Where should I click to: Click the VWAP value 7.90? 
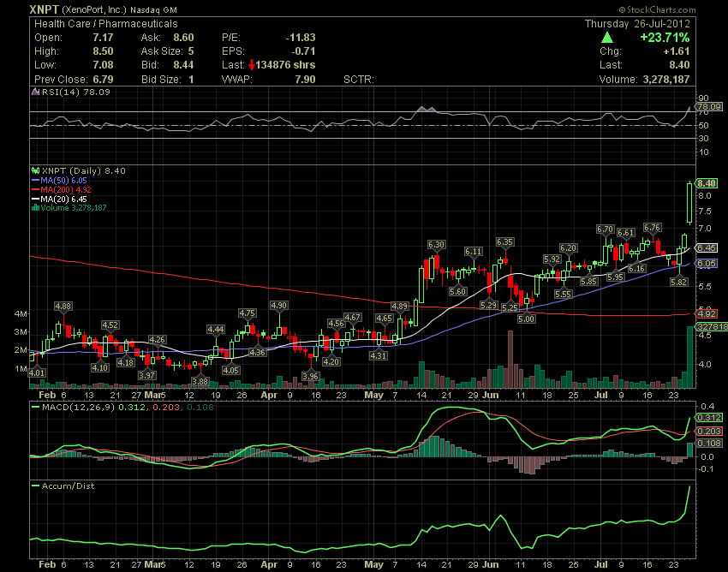click(306, 80)
